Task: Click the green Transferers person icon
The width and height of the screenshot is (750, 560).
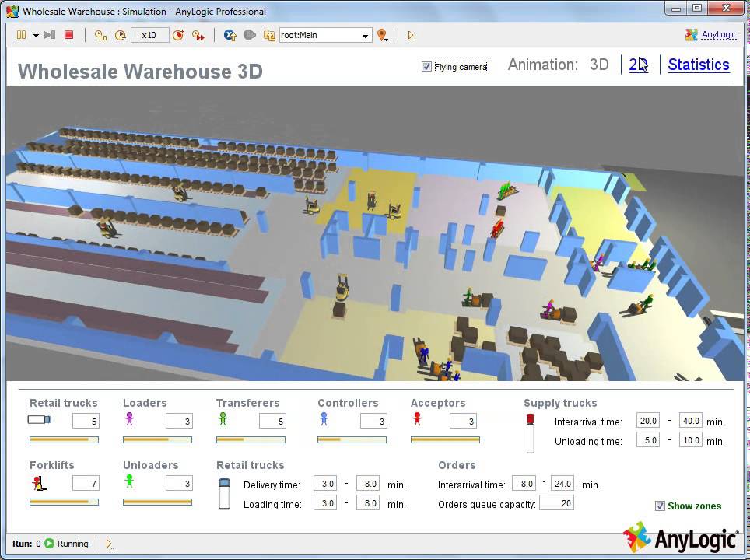Action: (x=223, y=419)
